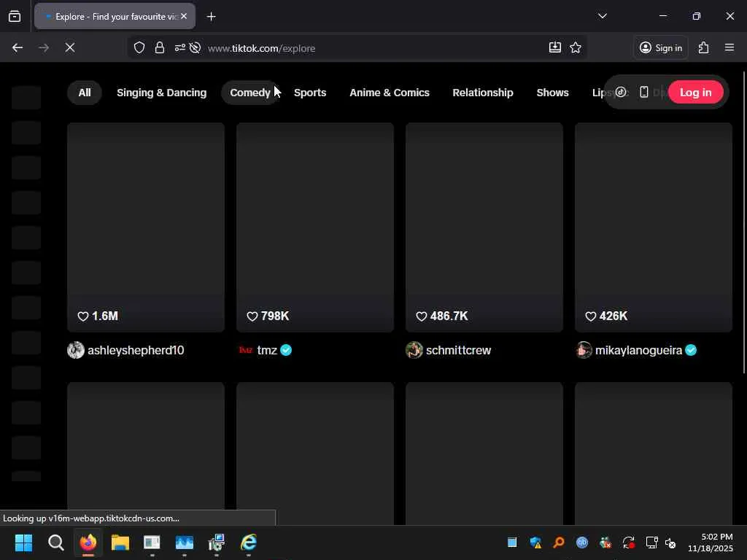Click the TikTok coin icon near Log in
The width and height of the screenshot is (747, 560).
pos(621,92)
